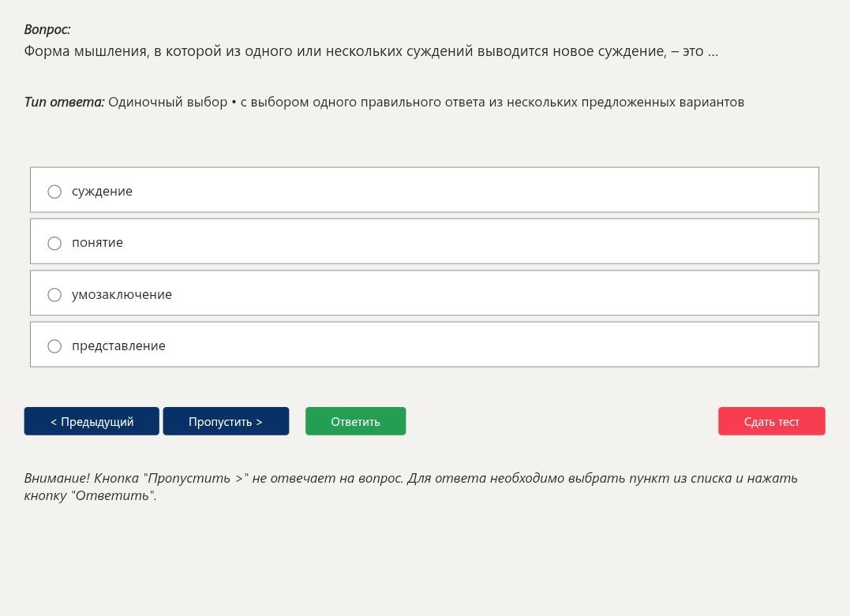Click the Внимание notice about Пропустить
This screenshot has height=616, width=850.
(410, 487)
